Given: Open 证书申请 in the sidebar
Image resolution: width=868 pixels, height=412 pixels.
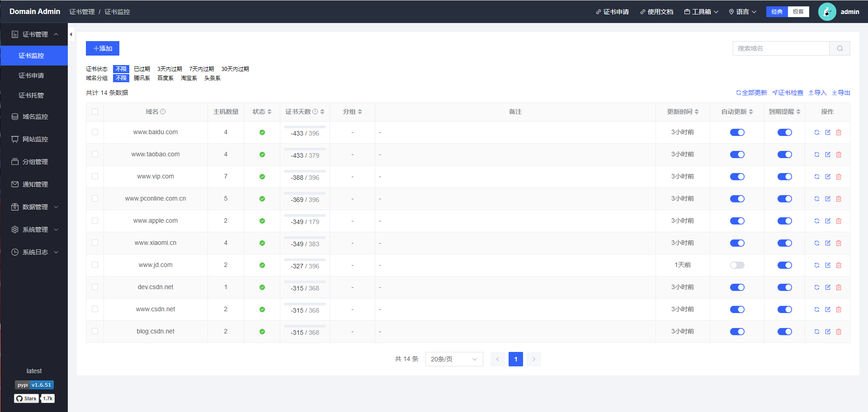Looking at the screenshot, I should click(31, 75).
